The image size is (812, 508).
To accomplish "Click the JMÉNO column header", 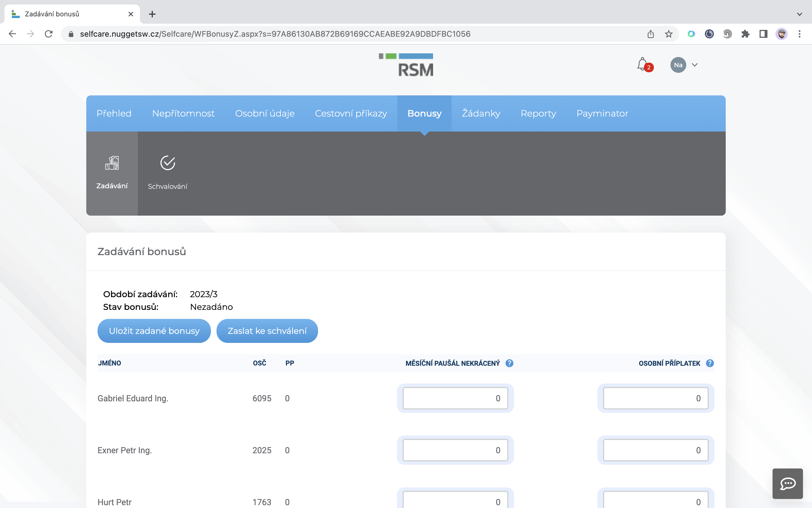I will tap(109, 363).
